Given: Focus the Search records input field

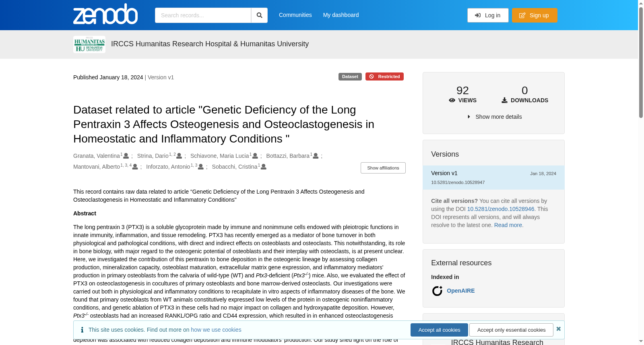Looking at the screenshot, I should click(203, 15).
